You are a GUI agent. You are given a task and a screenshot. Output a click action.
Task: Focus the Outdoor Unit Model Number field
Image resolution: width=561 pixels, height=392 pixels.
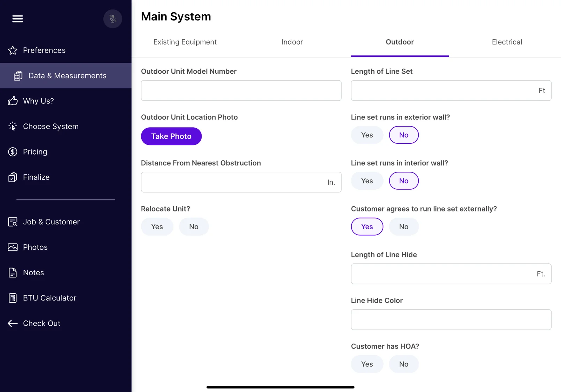coord(241,90)
